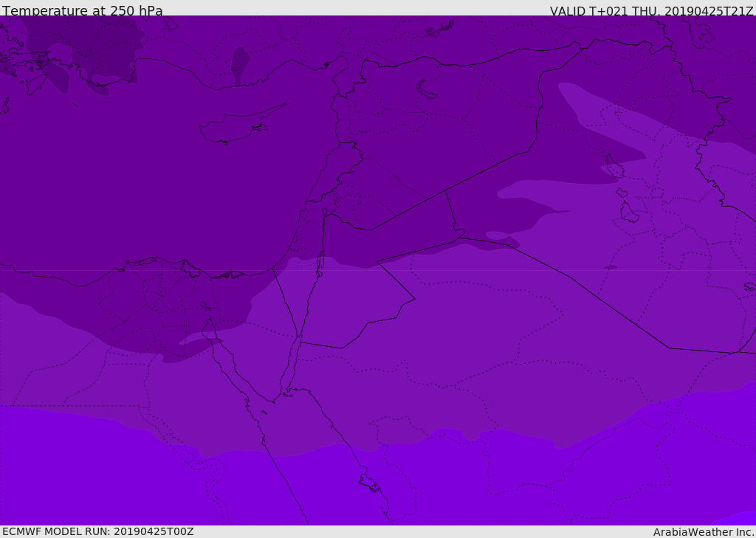Image resolution: width=756 pixels, height=538 pixels.
Task: Click the small lake in central Turkey
Action: [239, 63]
